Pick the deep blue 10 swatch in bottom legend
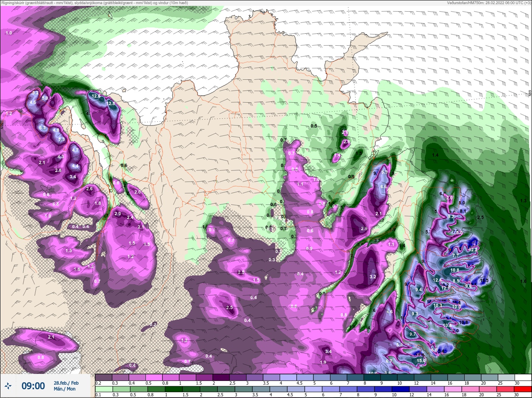Image resolution: width=532 pixels, height=398 pixels. pos(401,389)
